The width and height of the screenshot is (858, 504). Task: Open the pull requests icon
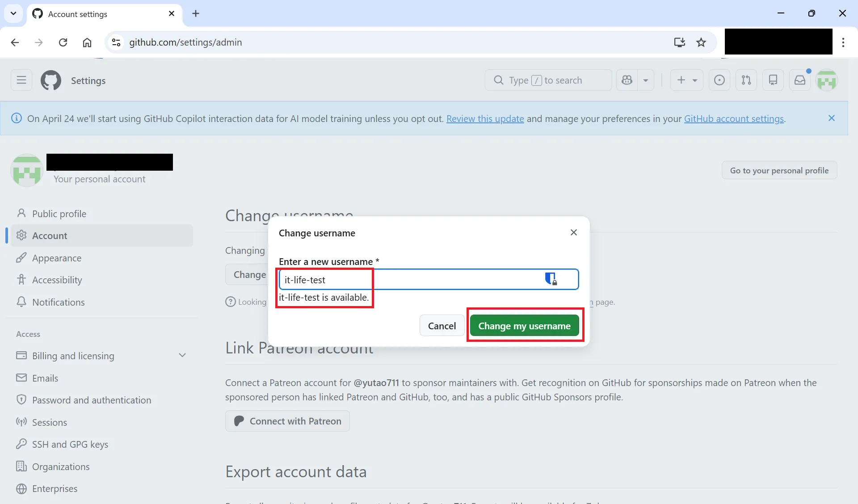[x=746, y=80]
